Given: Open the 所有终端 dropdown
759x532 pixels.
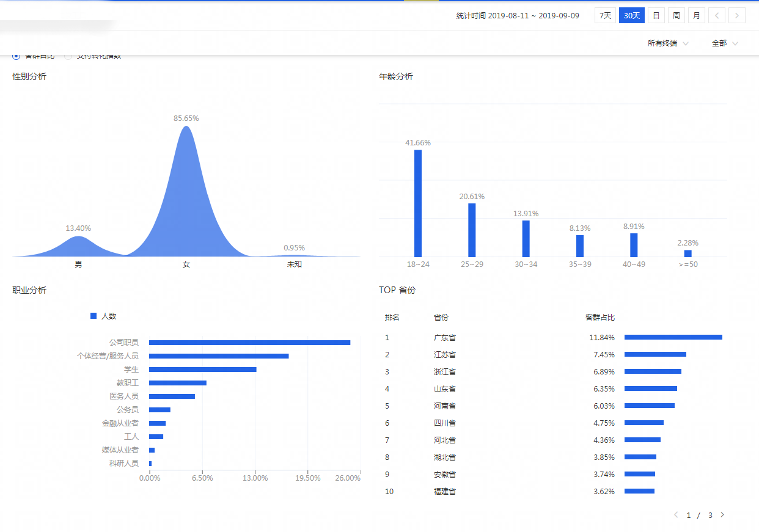Looking at the screenshot, I should (668, 43).
